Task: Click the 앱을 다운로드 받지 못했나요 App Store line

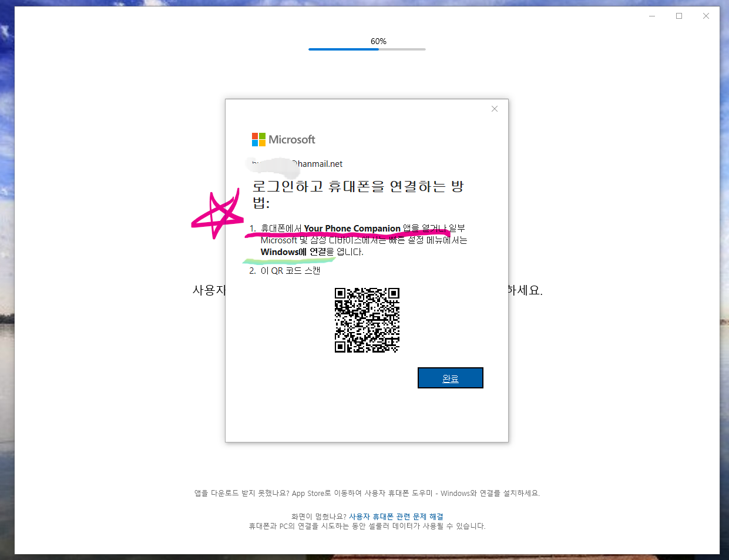Action: coord(367,493)
